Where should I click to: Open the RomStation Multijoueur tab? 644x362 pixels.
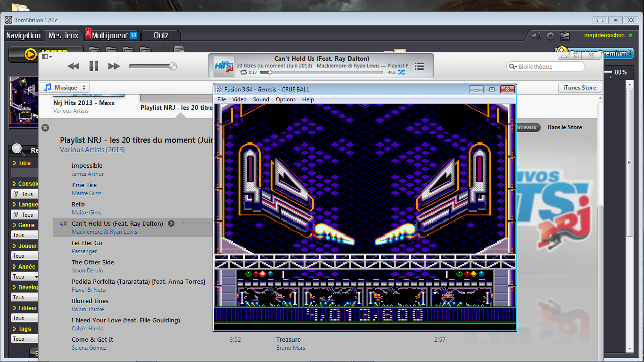(x=112, y=35)
